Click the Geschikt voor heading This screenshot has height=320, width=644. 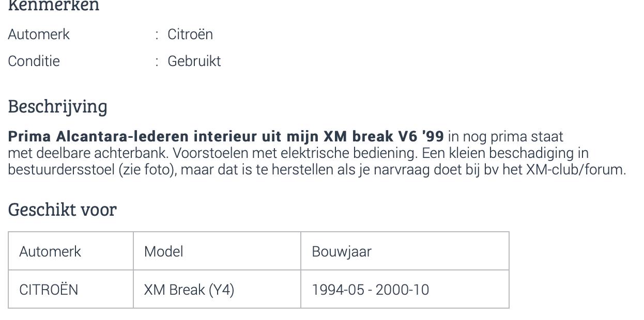tap(63, 210)
